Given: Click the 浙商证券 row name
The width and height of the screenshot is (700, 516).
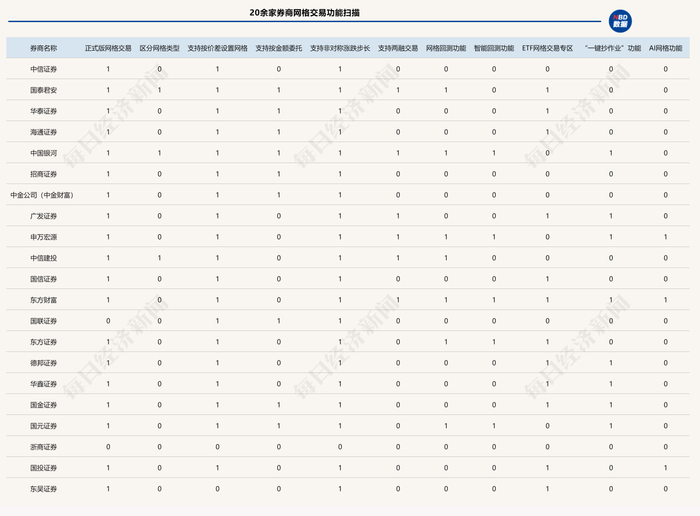Looking at the screenshot, I should click(x=43, y=447).
